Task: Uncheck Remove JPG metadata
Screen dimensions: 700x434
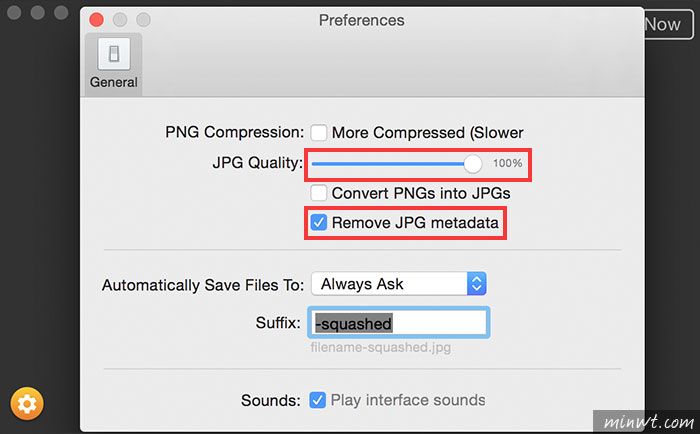Action: click(319, 222)
